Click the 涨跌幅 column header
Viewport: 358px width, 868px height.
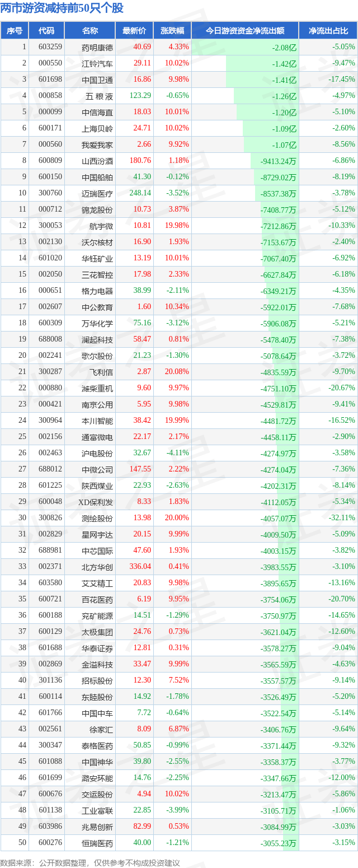click(x=172, y=31)
